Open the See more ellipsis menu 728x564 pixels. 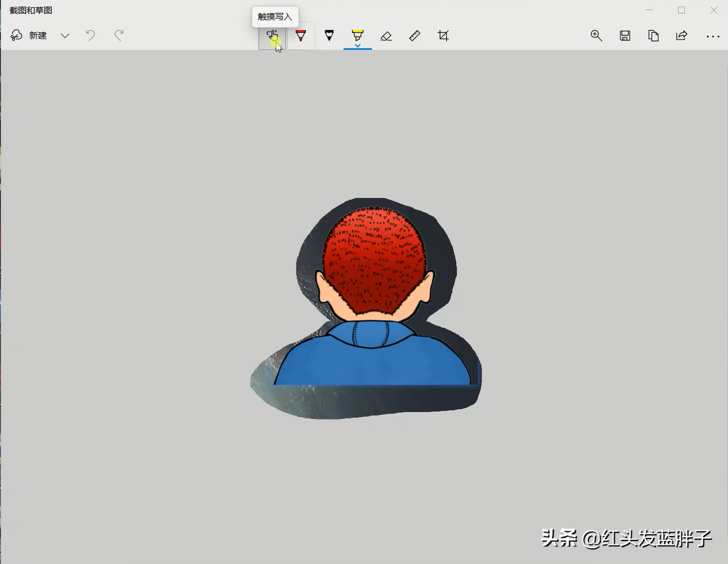(x=713, y=36)
